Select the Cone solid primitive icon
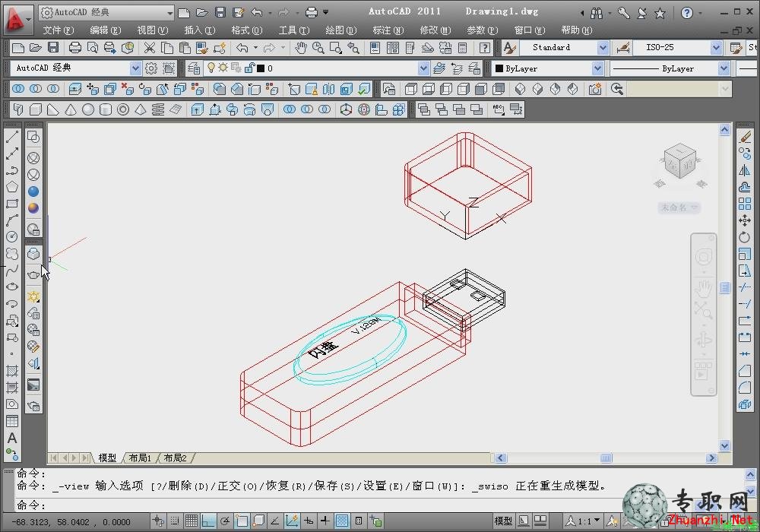Image resolution: width=760 pixels, height=532 pixels. pyautogui.click(x=70, y=110)
